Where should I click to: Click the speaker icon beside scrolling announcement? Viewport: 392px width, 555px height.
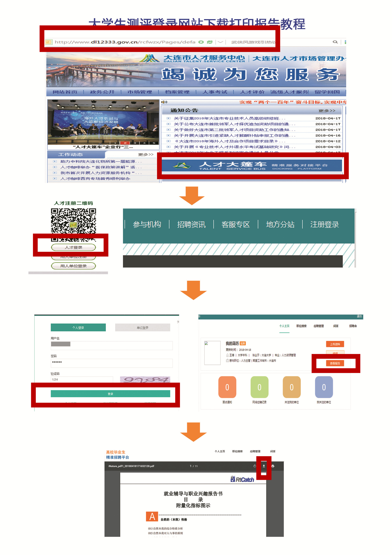coord(164,102)
